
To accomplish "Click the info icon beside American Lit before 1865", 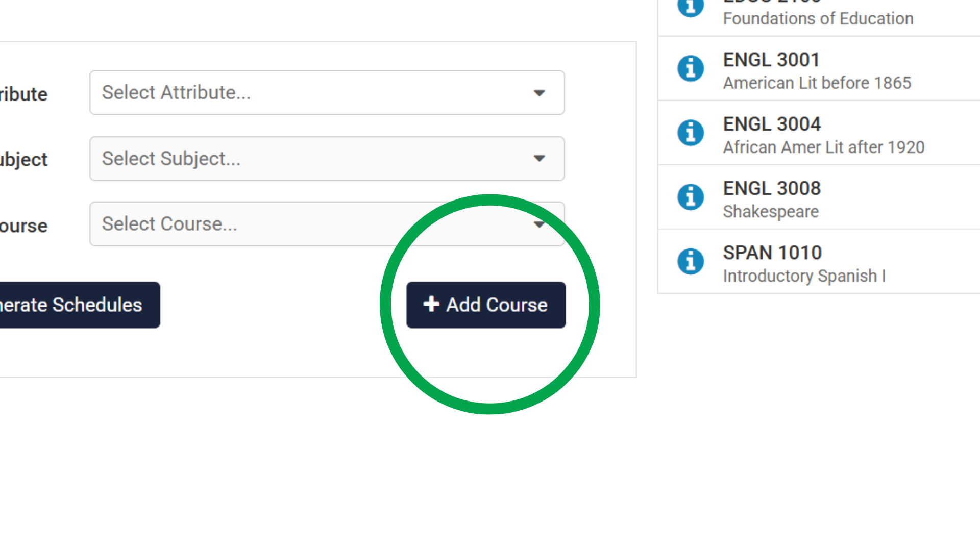I will (x=690, y=68).
